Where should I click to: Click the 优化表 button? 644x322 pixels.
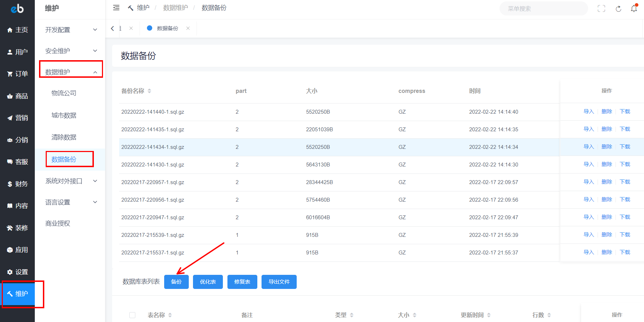[207, 282]
